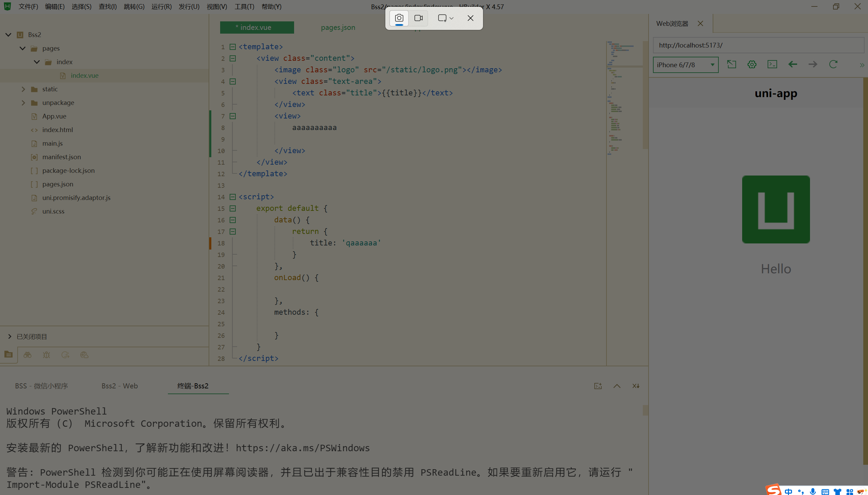Open the snip shape dropdown

pos(446,18)
